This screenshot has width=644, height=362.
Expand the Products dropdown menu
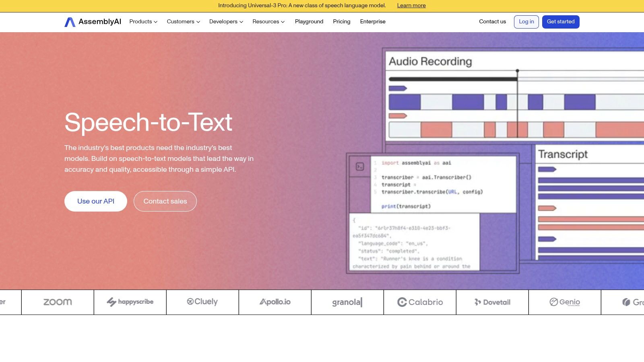[x=143, y=22]
